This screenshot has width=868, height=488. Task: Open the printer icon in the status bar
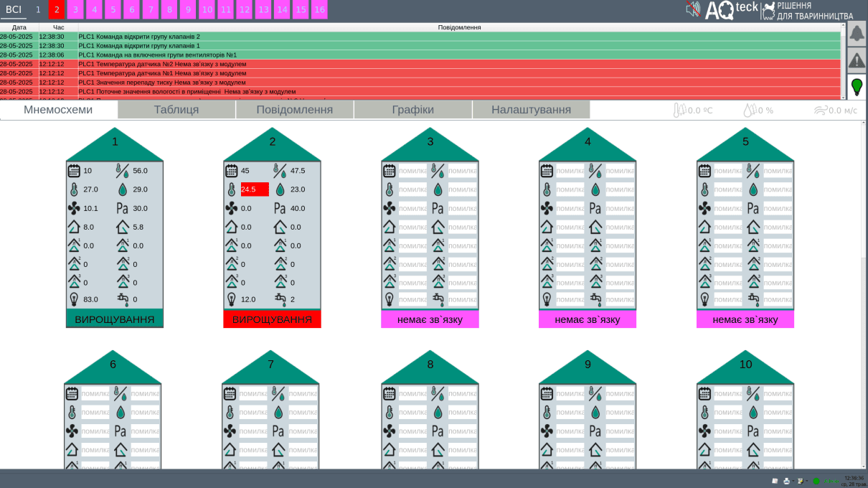(x=787, y=481)
